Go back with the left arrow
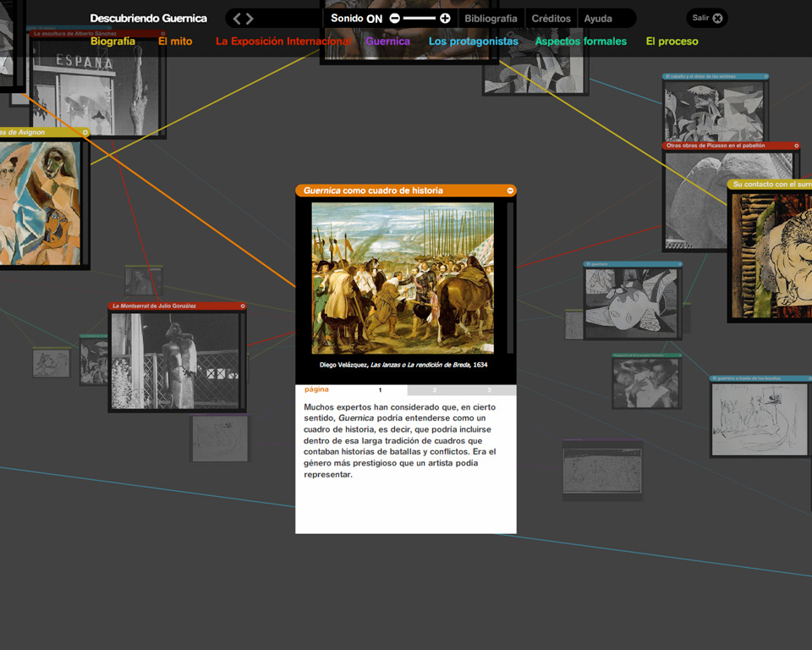 237,19
